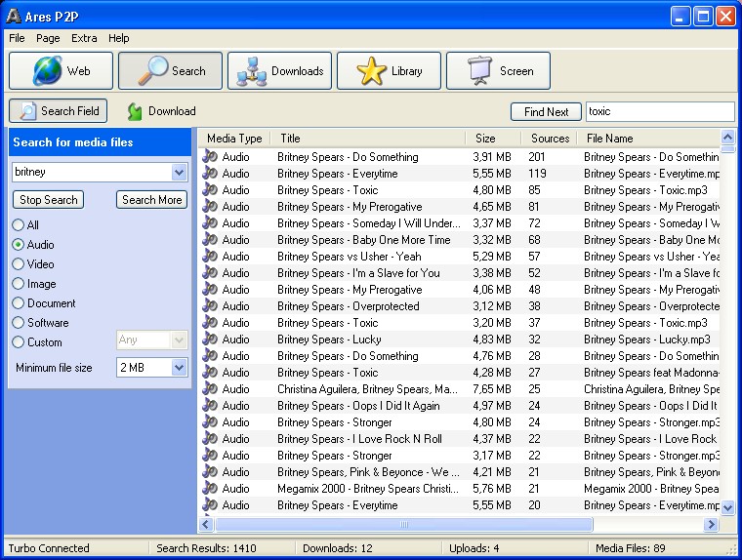742x560 pixels.
Task: Click the Search Field magnifier page icon
Action: coord(27,111)
